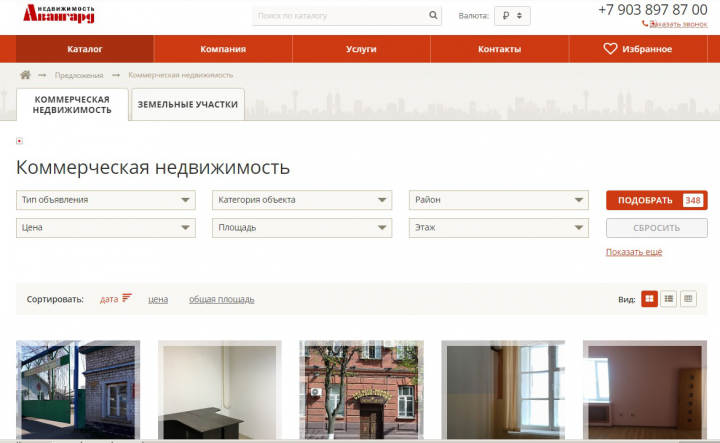This screenshot has width=720, height=443.
Task: Click the home breadcrumb icon
Action: [25, 75]
